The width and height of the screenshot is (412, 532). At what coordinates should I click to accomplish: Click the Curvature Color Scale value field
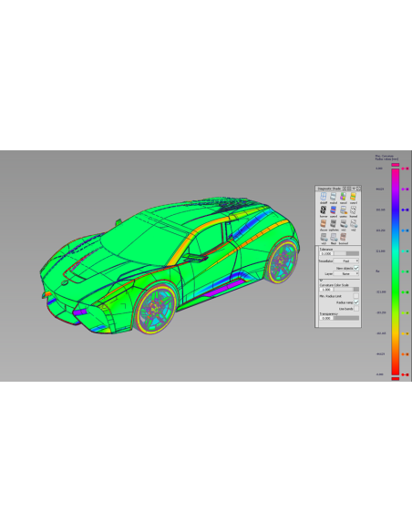pos(326,290)
